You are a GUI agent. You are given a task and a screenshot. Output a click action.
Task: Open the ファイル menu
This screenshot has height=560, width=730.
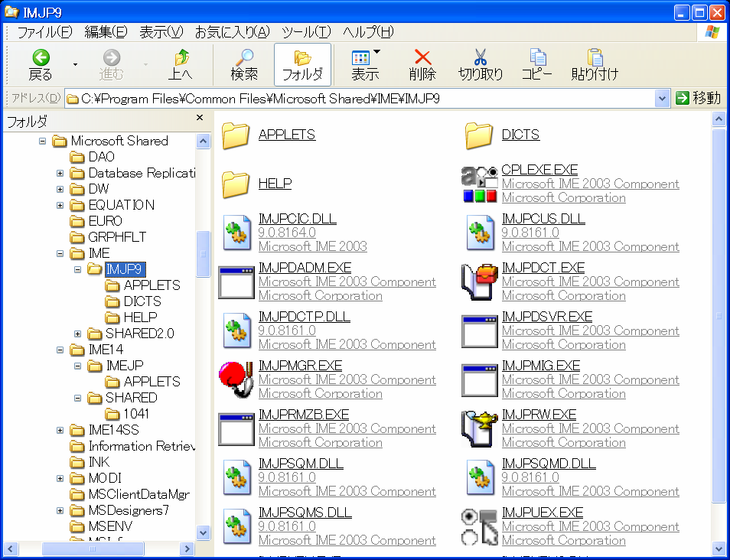pos(44,31)
